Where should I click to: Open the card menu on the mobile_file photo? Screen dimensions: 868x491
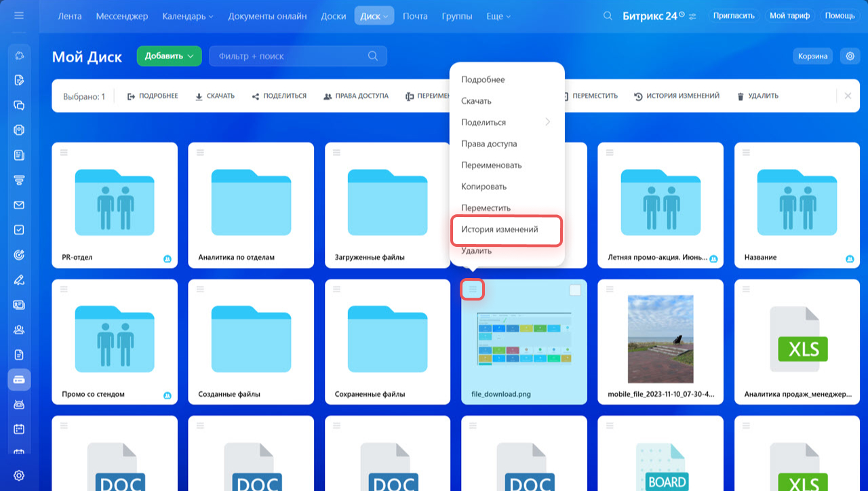tap(609, 289)
